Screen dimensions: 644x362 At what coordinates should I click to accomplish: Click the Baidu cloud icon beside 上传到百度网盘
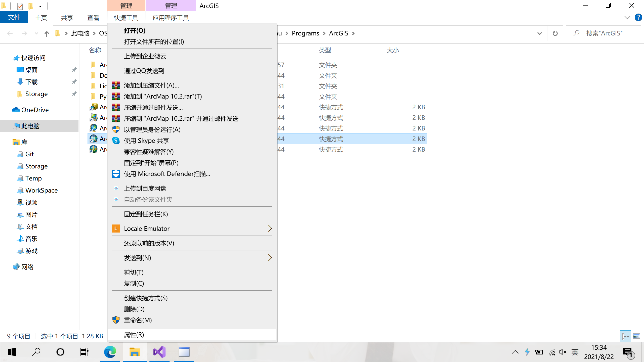click(116, 188)
